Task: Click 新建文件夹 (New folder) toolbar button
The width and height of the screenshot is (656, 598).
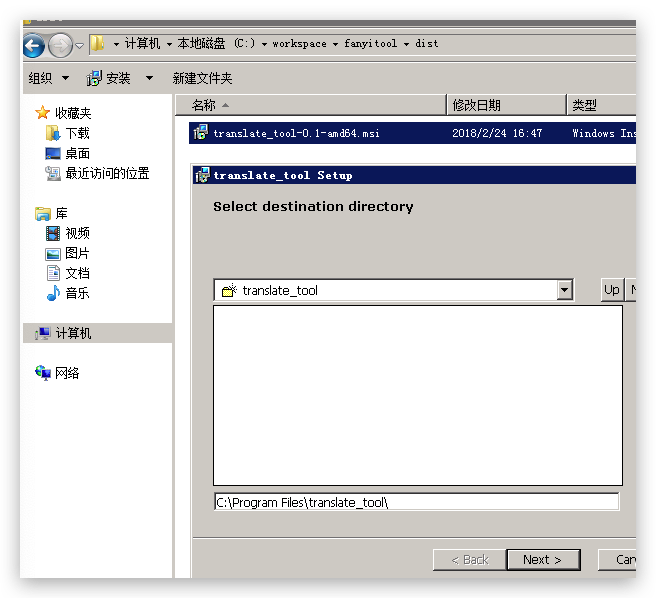Action: [202, 78]
